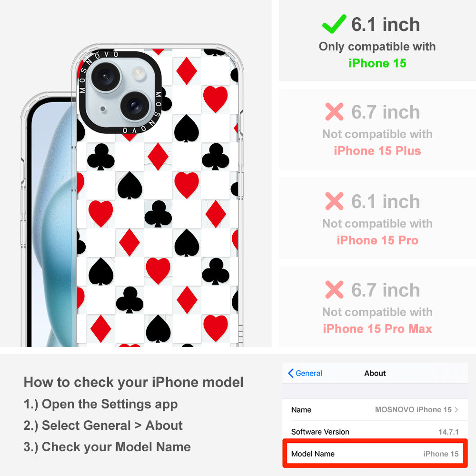476x476 pixels.
Task: Click the upper camera lens on the case
Action: 106,76
